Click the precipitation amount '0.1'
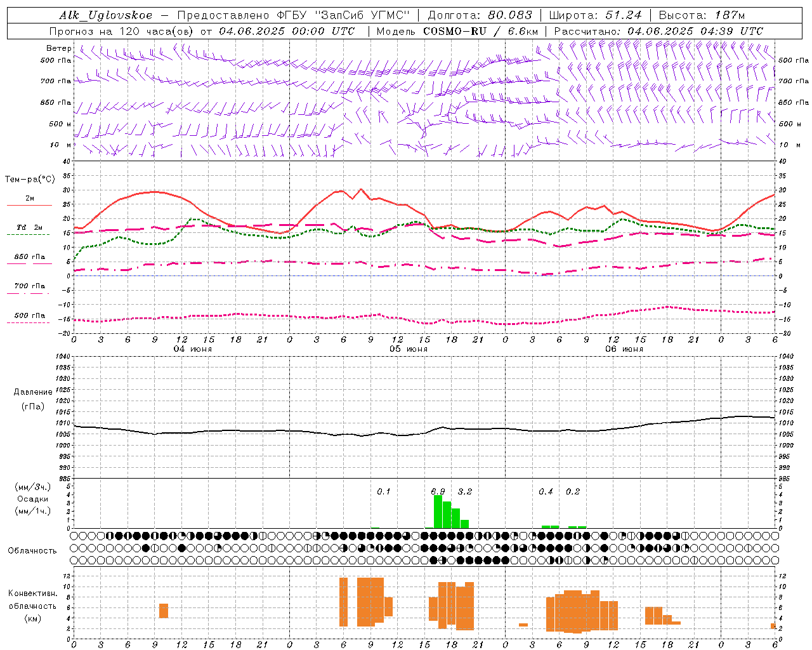Viewport: 812px width, 650px height. [384, 491]
